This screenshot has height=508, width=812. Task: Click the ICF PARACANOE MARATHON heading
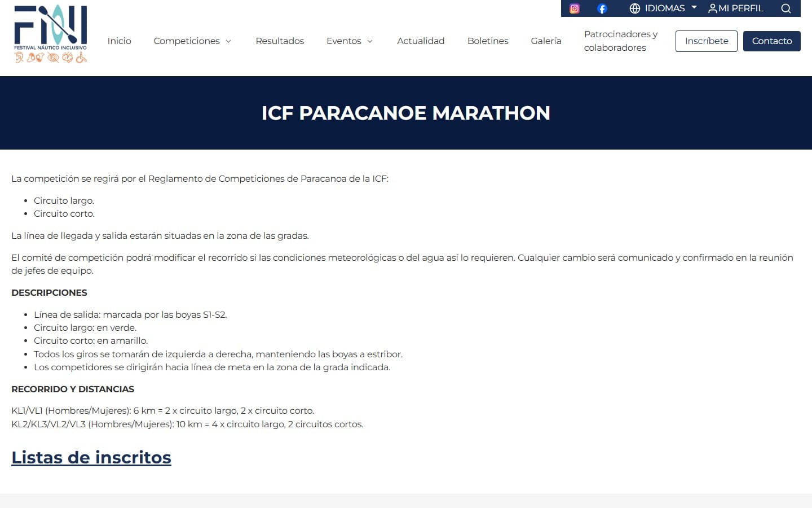coord(406,113)
